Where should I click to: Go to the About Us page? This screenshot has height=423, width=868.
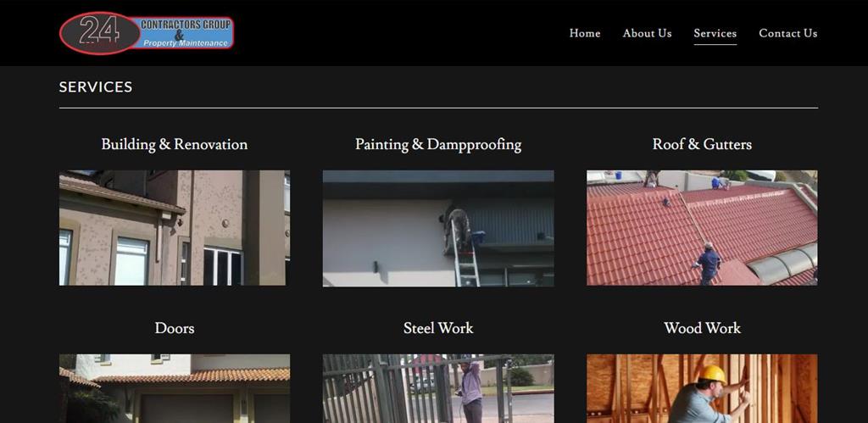(x=647, y=33)
